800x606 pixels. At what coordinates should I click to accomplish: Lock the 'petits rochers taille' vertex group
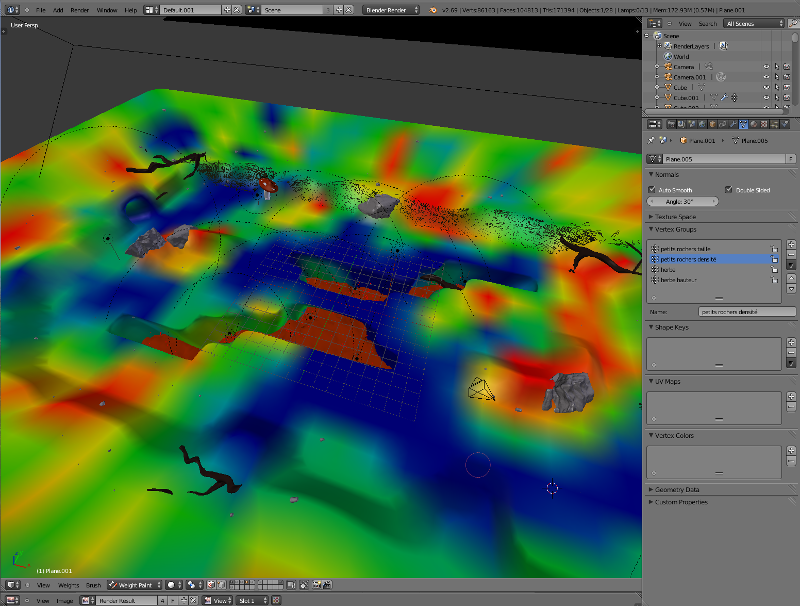774,249
